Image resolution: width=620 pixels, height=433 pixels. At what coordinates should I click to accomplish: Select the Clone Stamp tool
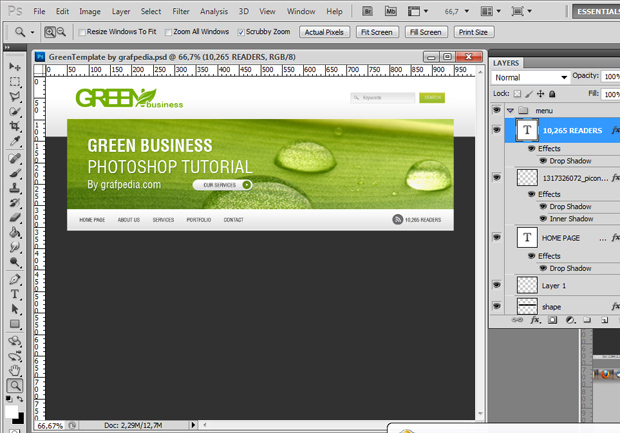(15, 188)
